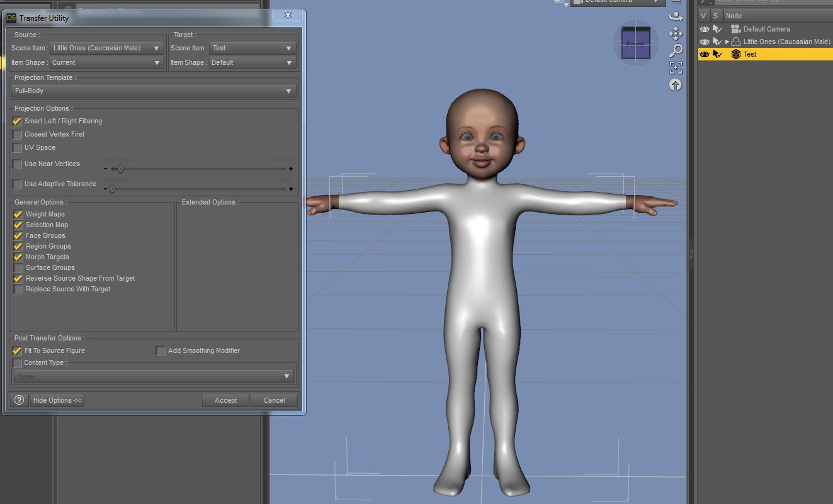Enable Add Smoothing Modifier
833x504 pixels.
(161, 350)
